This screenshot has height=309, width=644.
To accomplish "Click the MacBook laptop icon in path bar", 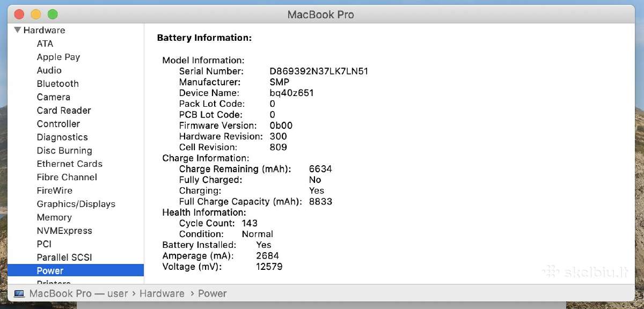I will point(19,294).
